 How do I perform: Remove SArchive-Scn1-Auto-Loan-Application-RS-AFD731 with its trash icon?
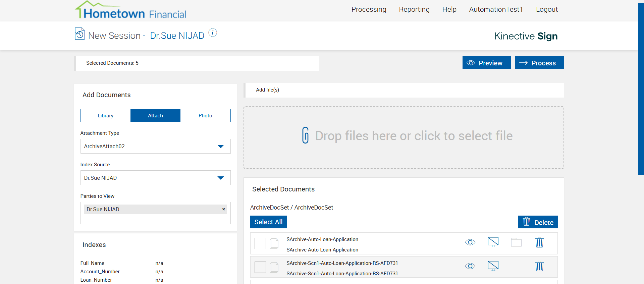[x=539, y=266]
